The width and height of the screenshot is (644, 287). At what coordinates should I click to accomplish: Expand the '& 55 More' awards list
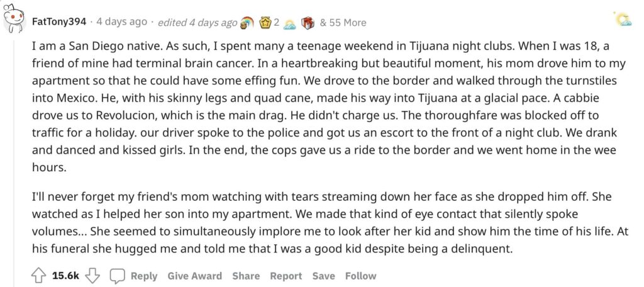(x=343, y=23)
